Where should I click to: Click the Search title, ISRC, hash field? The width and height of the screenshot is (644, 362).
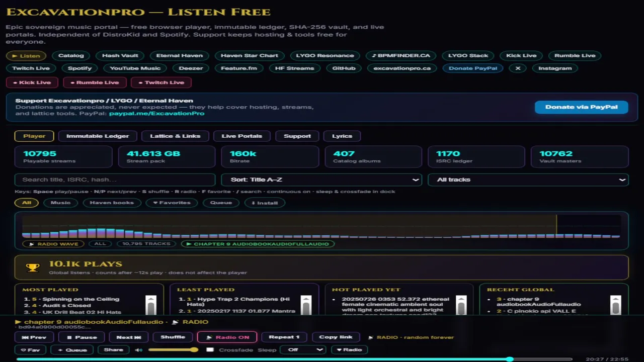click(115, 179)
